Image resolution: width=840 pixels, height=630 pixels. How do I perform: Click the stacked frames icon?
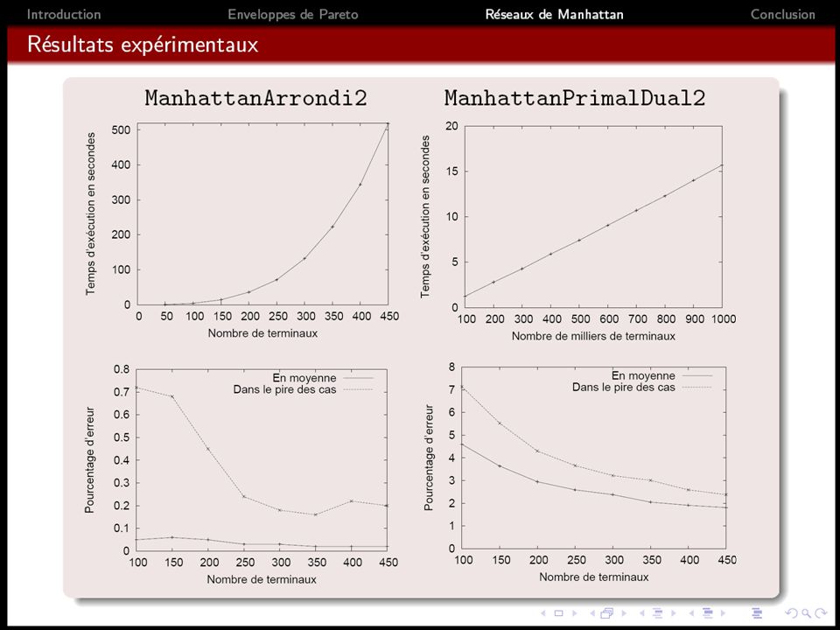coord(607,612)
